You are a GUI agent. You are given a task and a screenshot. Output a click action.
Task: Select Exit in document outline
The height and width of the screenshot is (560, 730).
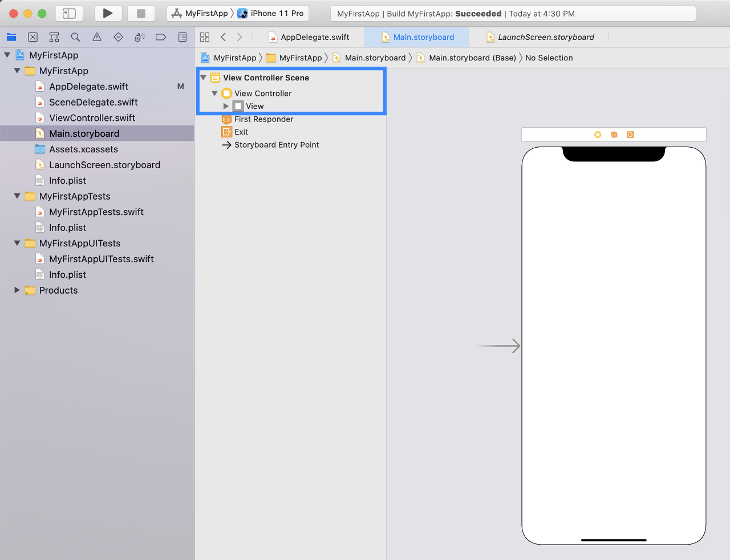coord(291,132)
